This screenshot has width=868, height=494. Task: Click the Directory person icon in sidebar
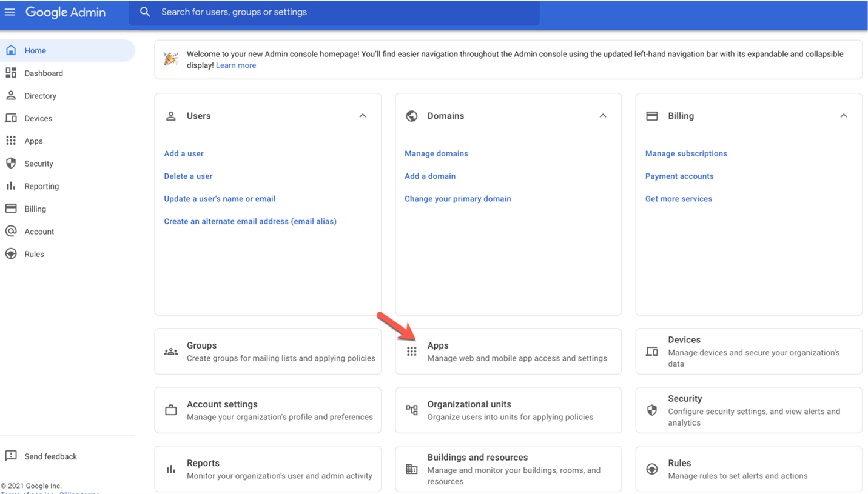(x=11, y=96)
